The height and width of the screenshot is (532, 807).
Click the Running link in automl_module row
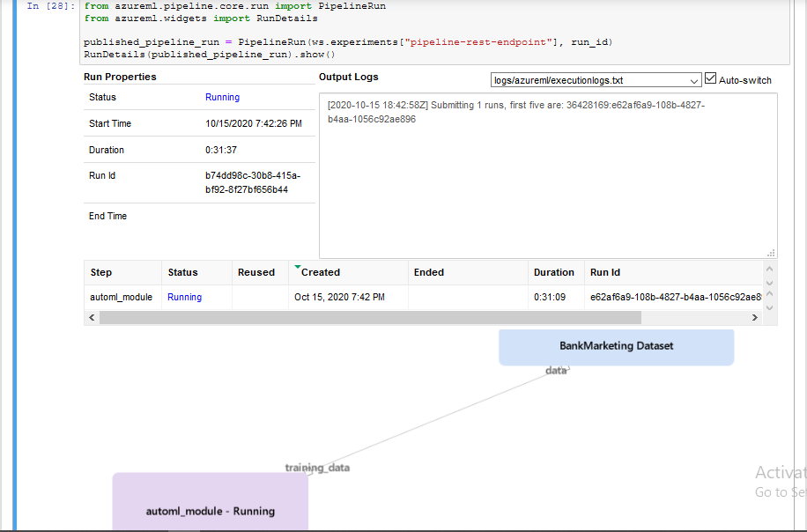coord(184,297)
